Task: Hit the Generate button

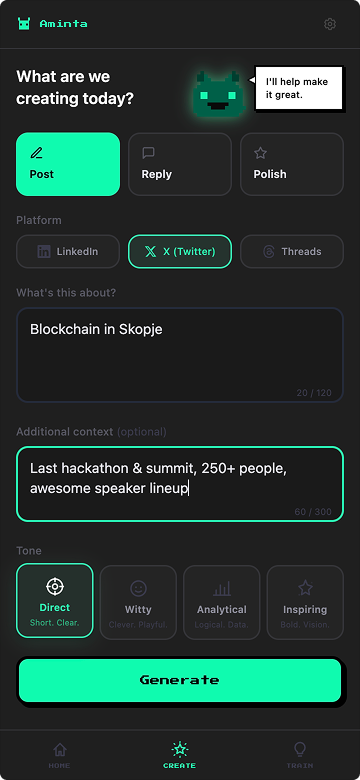Action: click(x=180, y=680)
